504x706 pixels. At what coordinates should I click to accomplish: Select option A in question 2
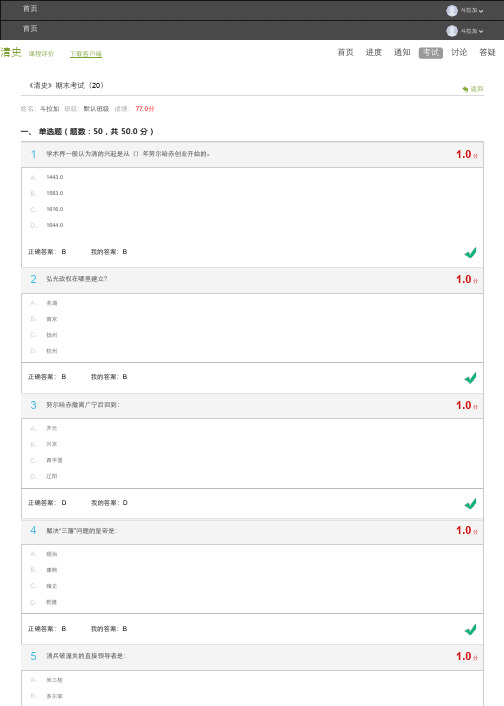coord(44,303)
